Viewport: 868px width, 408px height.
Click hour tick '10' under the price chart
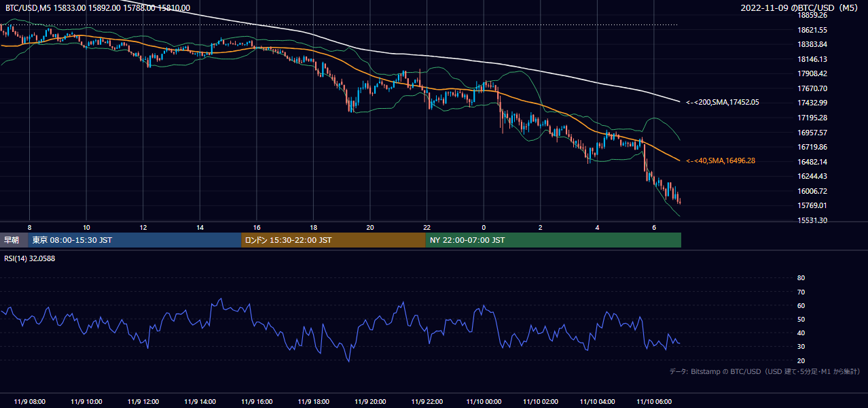coord(86,226)
